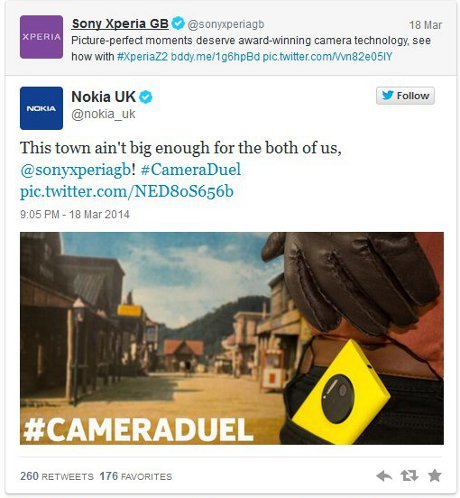Open the #CAMERADUEL tweet image

[x=232, y=338]
